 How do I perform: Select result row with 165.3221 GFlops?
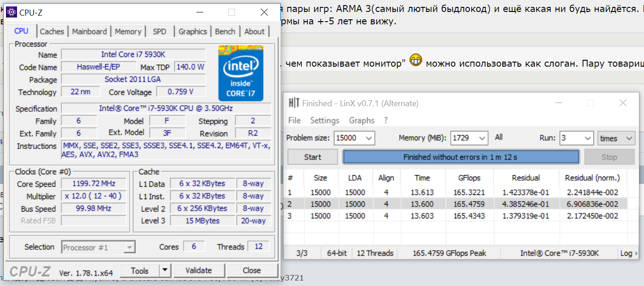(x=455, y=192)
